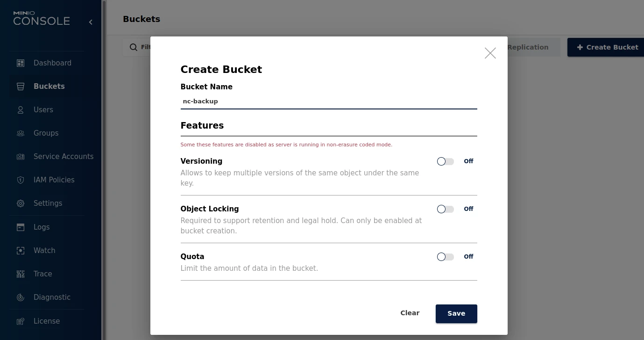Click the Service Accounts icon
644x340 pixels.
pos(21,157)
